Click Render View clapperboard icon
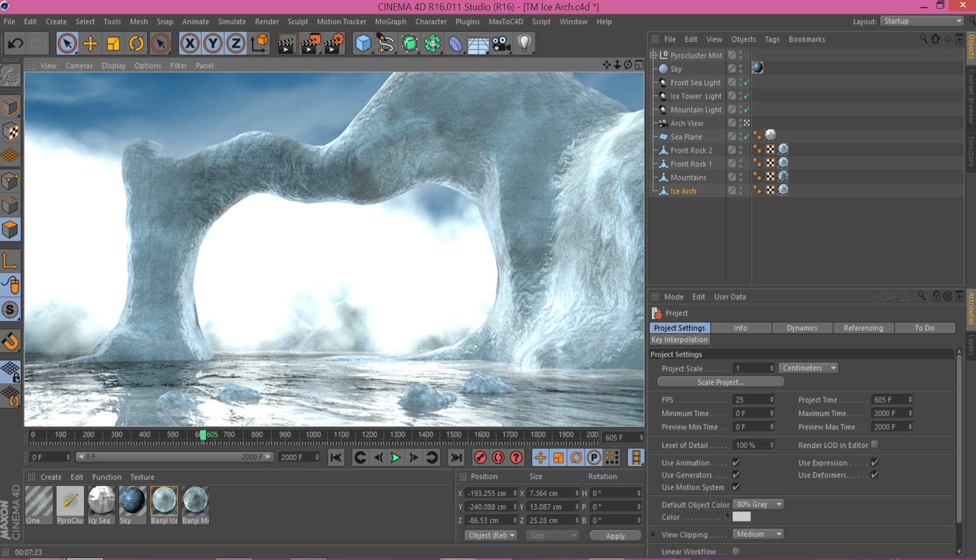The width and height of the screenshot is (976, 560). (287, 43)
